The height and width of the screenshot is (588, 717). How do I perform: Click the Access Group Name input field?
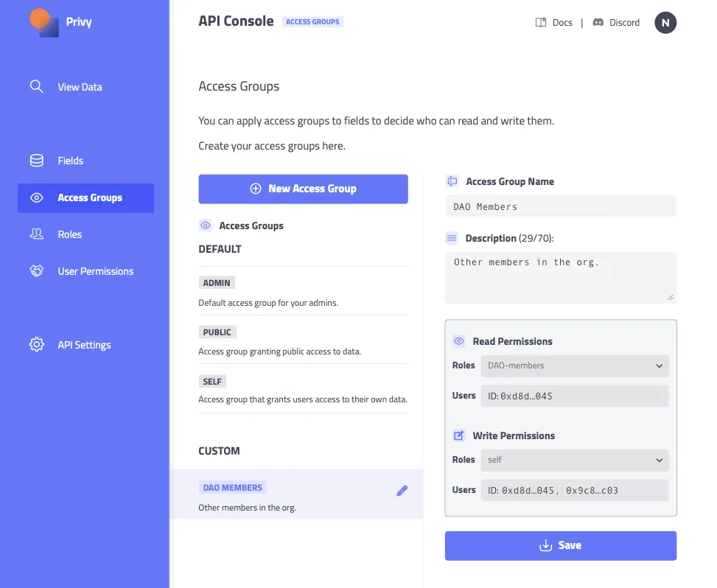pos(560,207)
